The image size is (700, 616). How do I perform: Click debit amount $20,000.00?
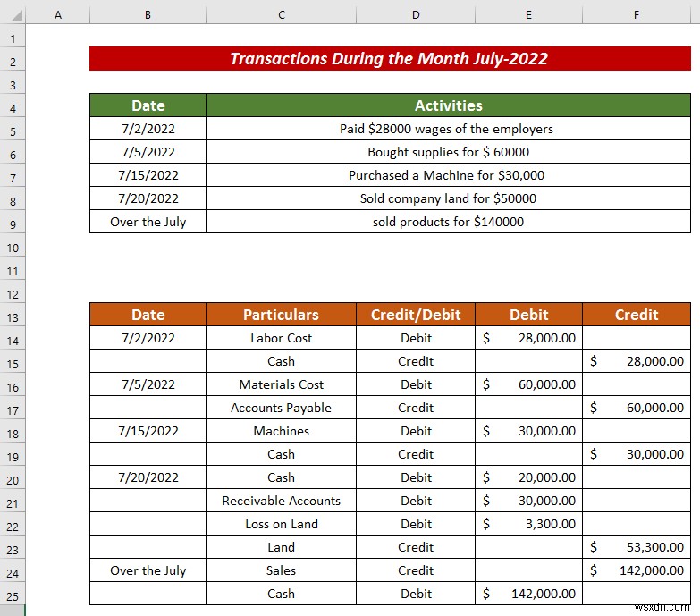(x=528, y=477)
